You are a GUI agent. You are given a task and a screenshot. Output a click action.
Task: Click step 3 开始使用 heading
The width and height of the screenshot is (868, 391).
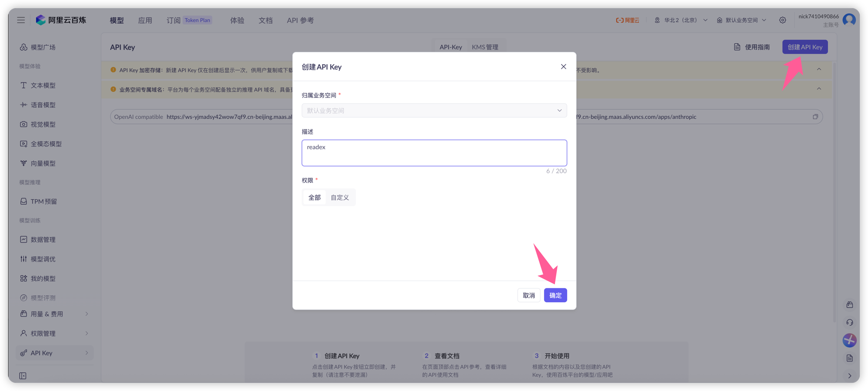coord(557,356)
